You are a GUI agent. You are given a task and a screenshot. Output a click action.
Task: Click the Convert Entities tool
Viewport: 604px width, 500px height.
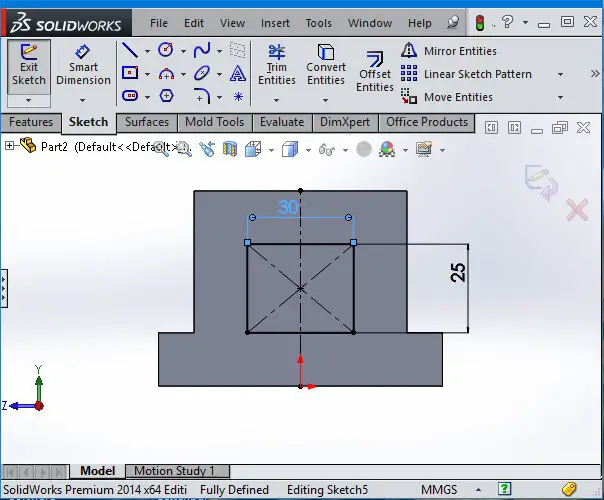click(x=325, y=65)
